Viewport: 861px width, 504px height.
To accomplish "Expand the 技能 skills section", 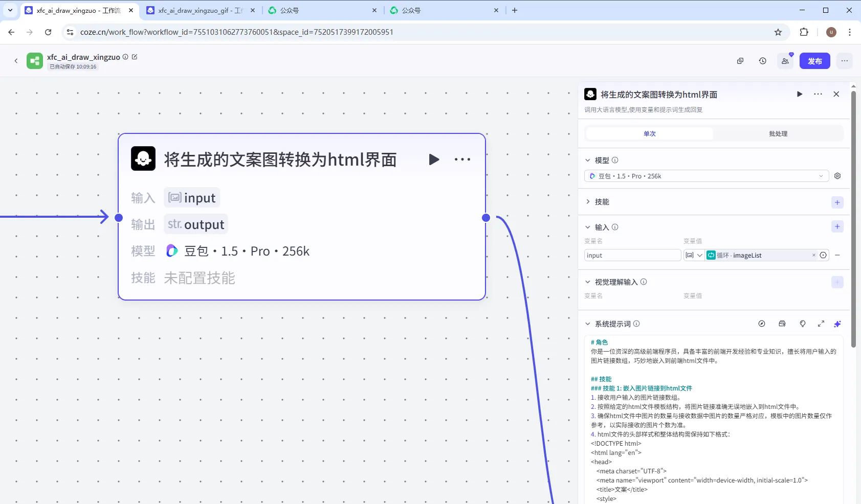I will tap(588, 202).
